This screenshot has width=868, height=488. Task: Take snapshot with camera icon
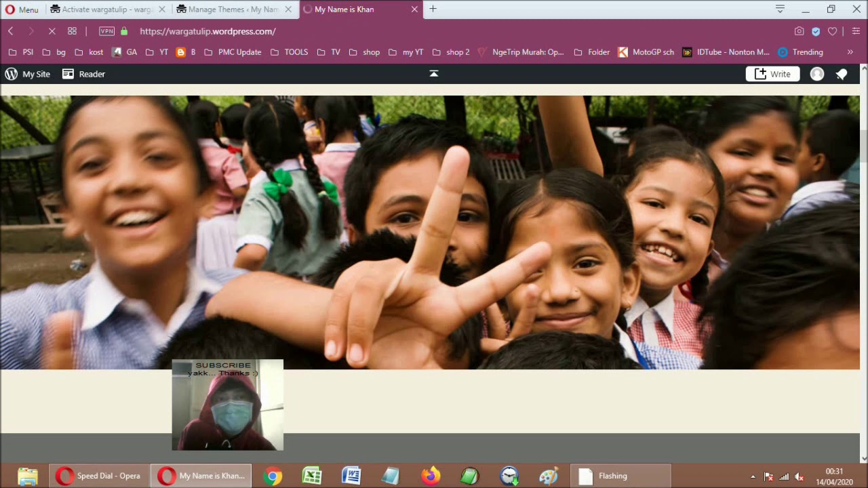tap(800, 31)
